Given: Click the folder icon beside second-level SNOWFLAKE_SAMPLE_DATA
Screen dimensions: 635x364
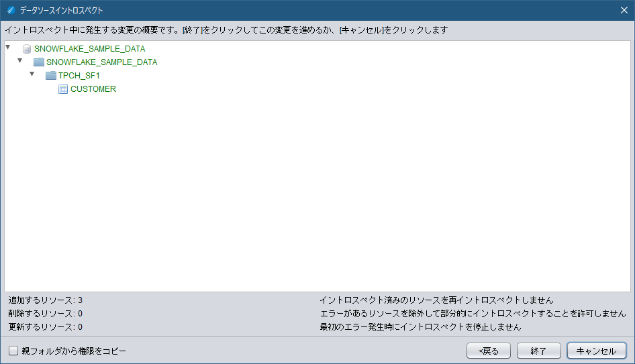Looking at the screenshot, I should (39, 62).
